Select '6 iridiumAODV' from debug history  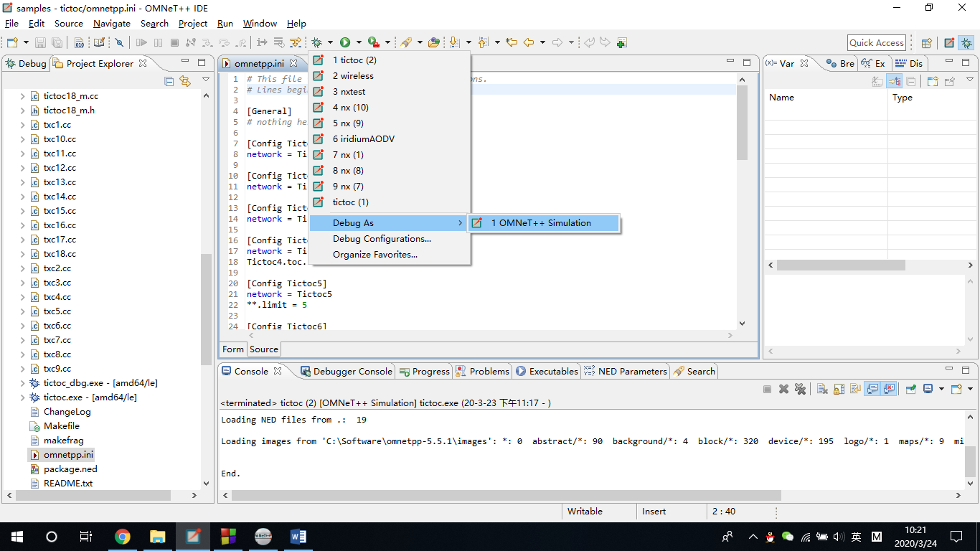click(390, 139)
